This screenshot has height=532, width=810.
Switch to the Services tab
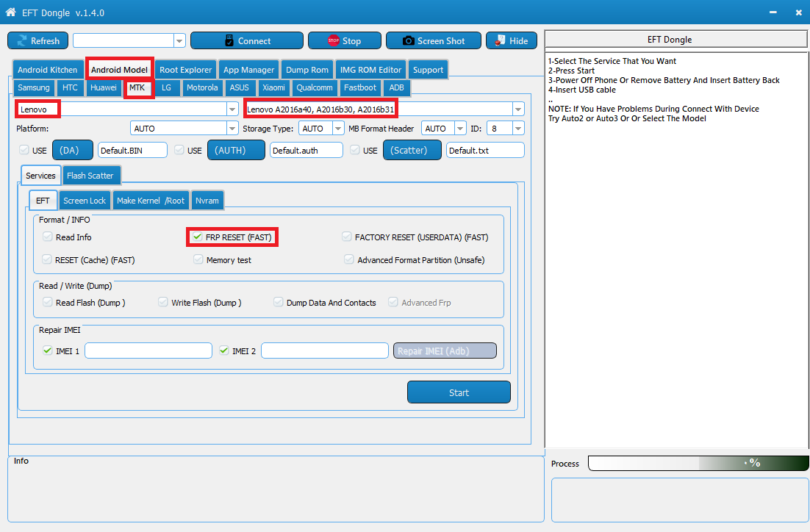tap(41, 176)
